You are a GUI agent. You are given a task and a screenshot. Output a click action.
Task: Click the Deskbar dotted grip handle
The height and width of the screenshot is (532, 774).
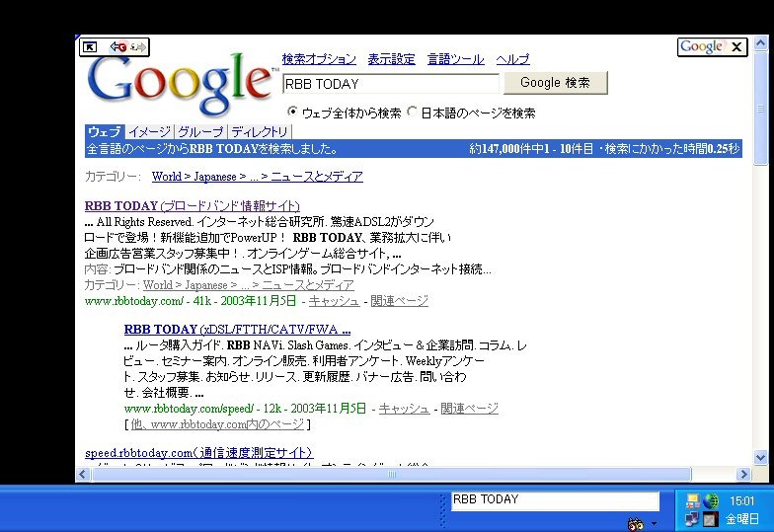coord(442,510)
